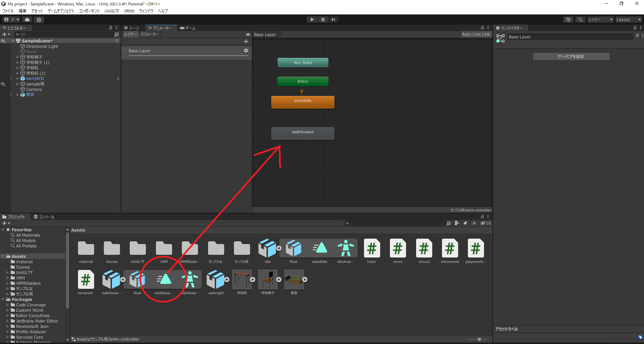Toggle favorites star filter in Project panel
The height and width of the screenshot is (344, 644).
pos(474,223)
